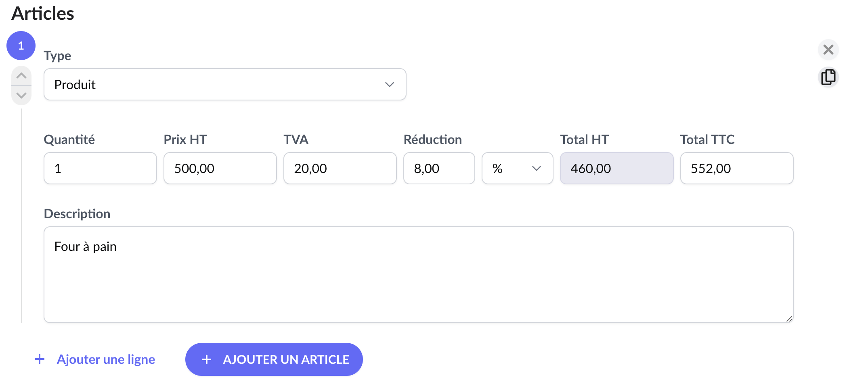Click the Réduction value field 8,00
The width and height of the screenshot is (868, 384).
coord(439,168)
